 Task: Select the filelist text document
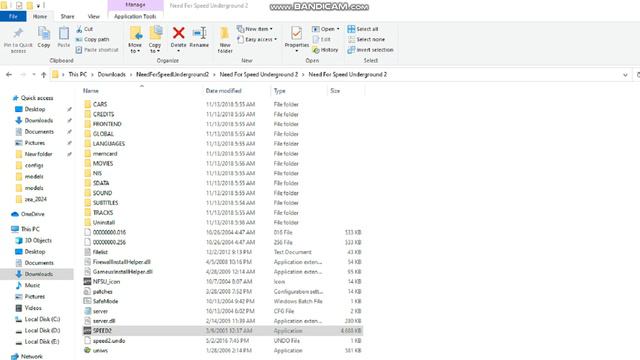coord(100,252)
